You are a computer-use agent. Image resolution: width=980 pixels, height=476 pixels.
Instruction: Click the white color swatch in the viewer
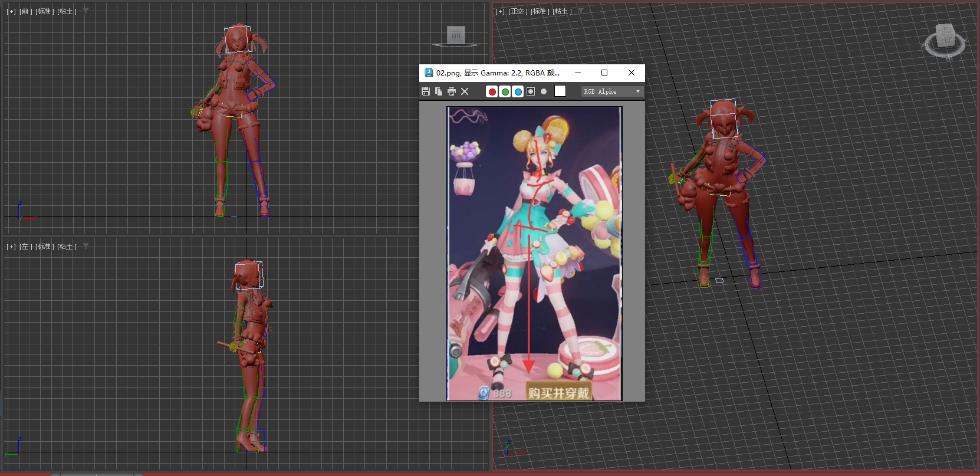point(560,91)
